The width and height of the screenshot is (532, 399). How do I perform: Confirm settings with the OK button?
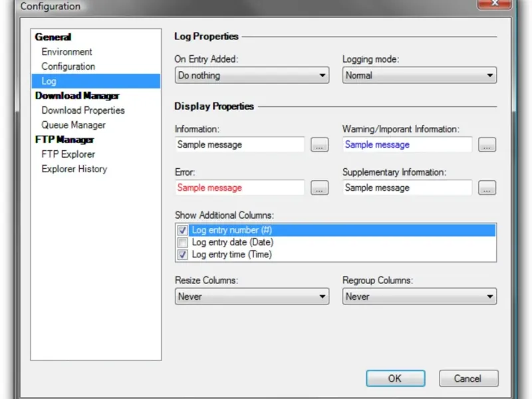point(396,378)
